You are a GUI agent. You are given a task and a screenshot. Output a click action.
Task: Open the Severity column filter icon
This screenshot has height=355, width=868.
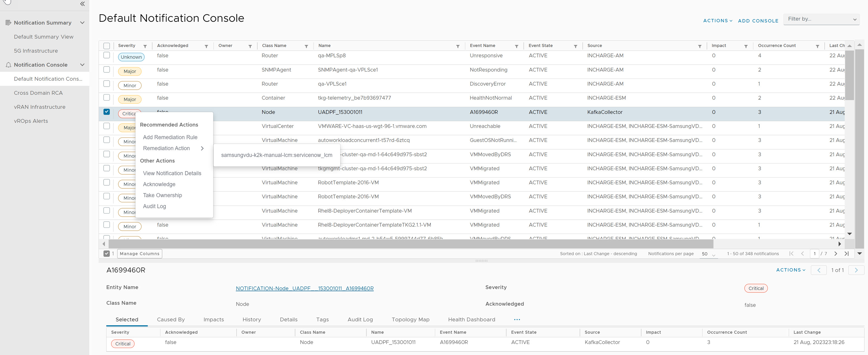[145, 46]
